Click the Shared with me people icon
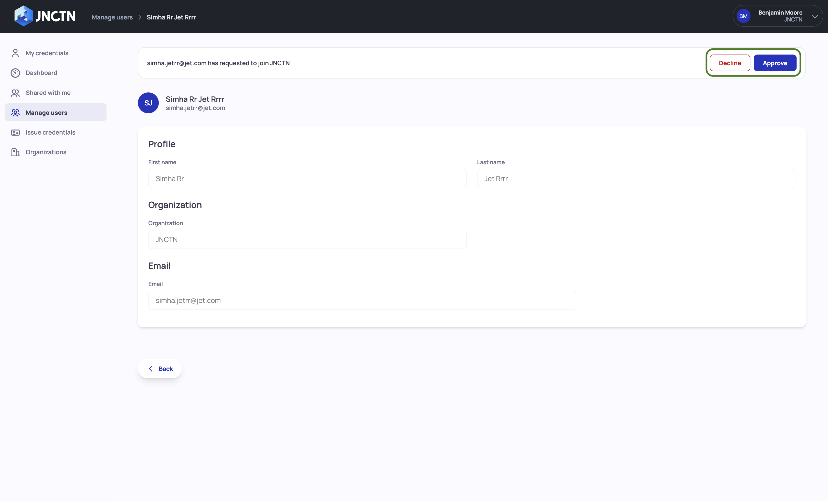Image resolution: width=828 pixels, height=504 pixels. [x=15, y=93]
